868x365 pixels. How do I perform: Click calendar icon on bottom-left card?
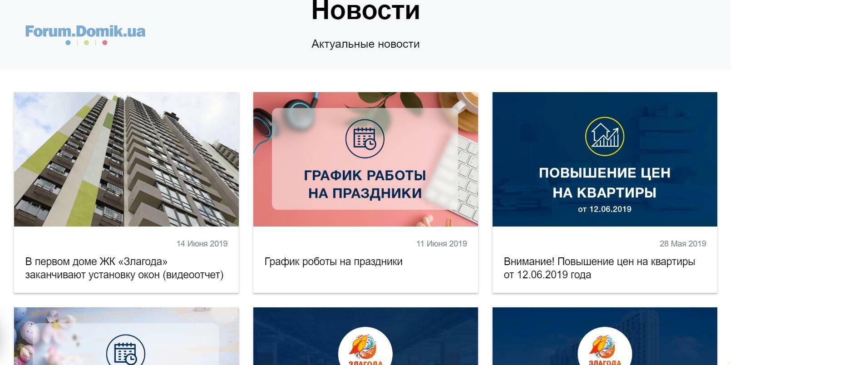tap(126, 350)
